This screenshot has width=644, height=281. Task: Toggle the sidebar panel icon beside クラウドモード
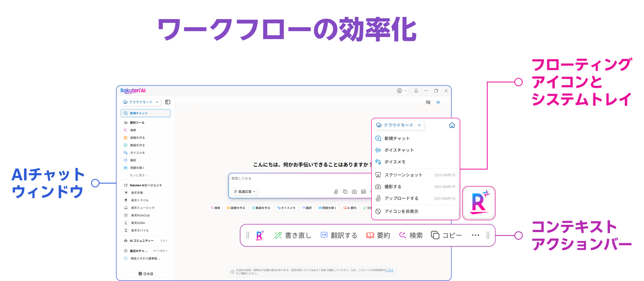[168, 102]
